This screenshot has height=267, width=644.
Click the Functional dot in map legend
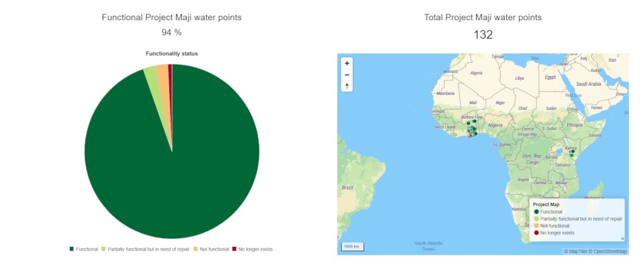[536, 212]
